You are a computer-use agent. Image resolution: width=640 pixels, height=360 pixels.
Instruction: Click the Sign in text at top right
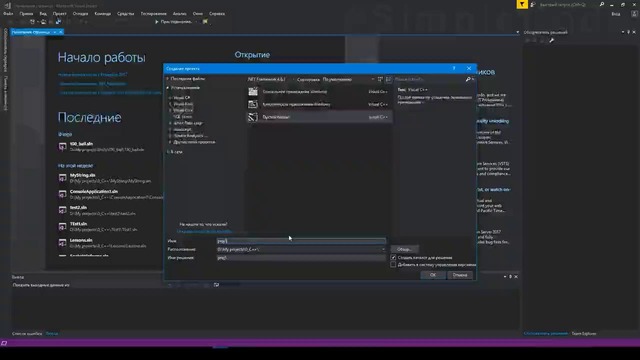coord(616,14)
